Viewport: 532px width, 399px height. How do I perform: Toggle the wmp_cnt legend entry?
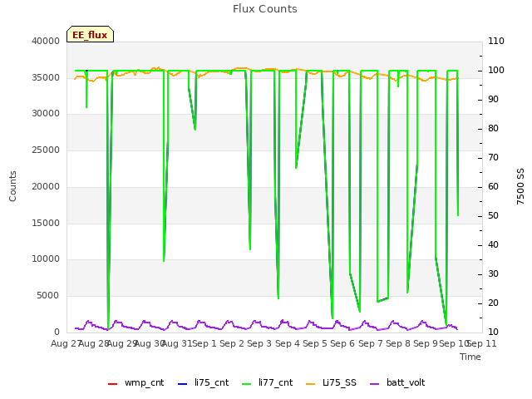click(135, 382)
